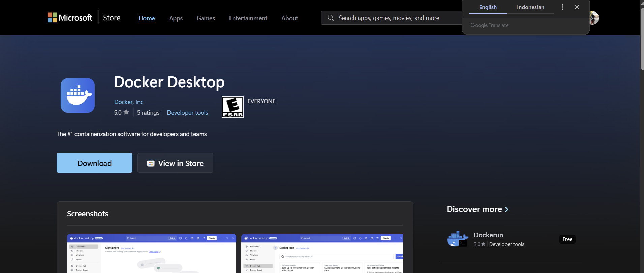This screenshot has width=644, height=273.
Task: Click the Free price badge for Dockerun
Action: 568,239
